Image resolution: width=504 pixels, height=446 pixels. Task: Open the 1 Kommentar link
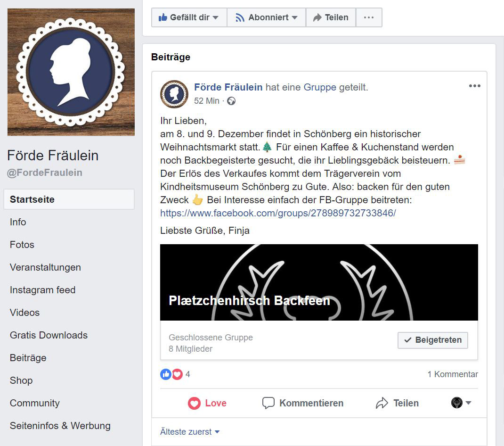tap(453, 374)
